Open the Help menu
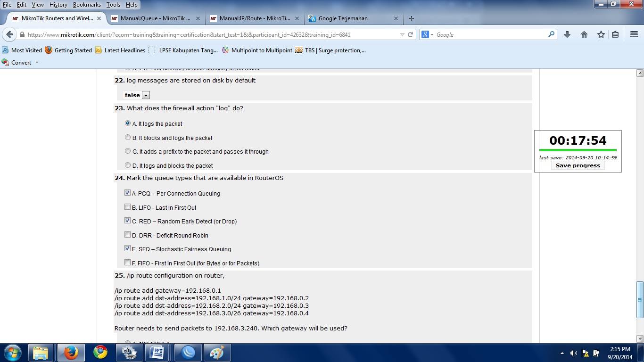 click(132, 5)
